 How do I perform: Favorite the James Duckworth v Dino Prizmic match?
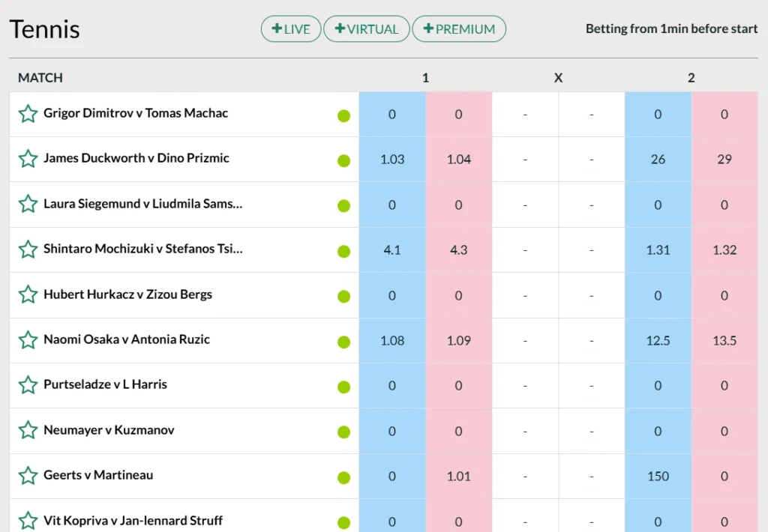click(x=28, y=159)
